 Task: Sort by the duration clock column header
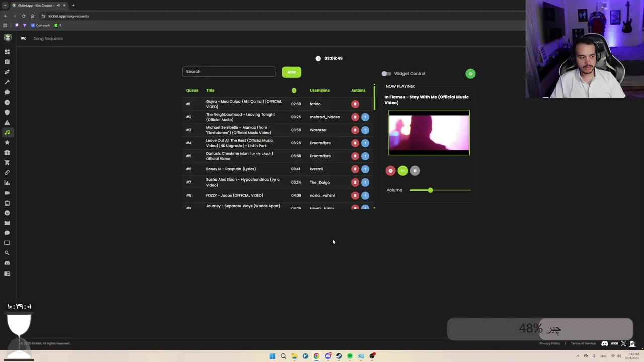click(294, 90)
